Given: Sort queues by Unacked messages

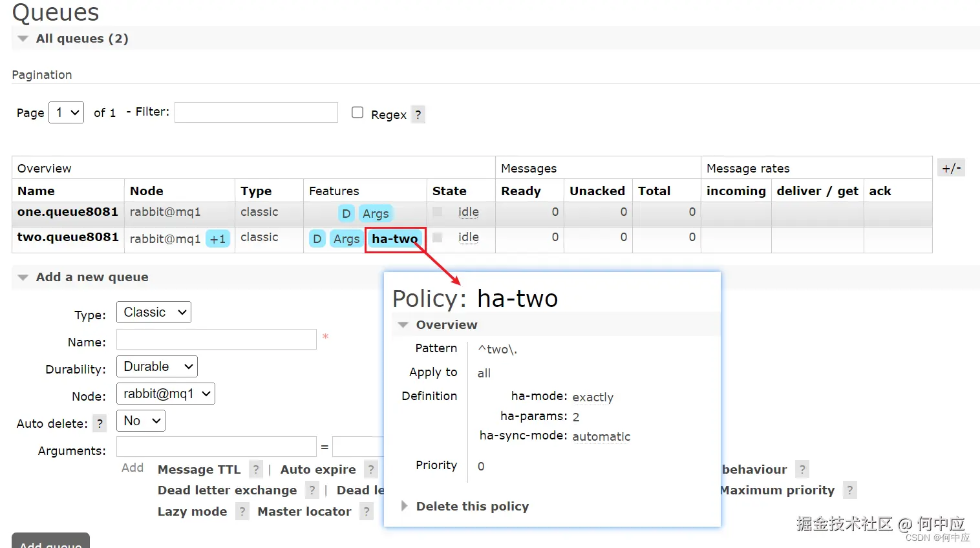Looking at the screenshot, I should pos(597,191).
